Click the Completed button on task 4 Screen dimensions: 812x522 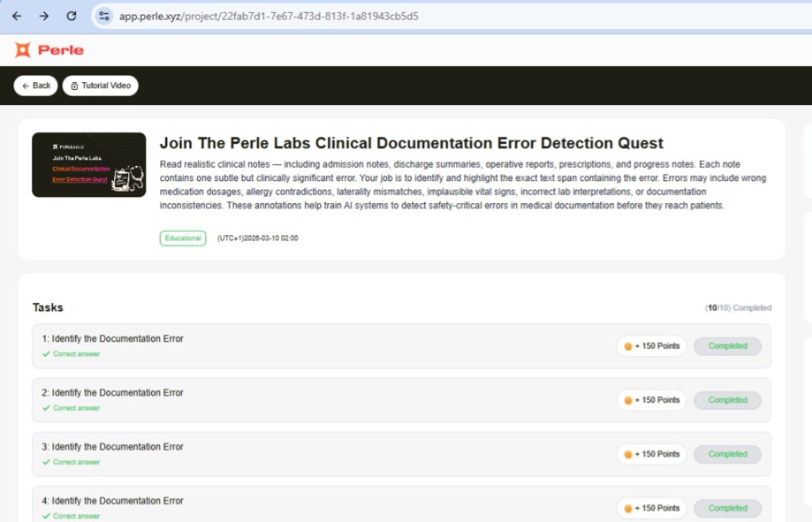pyautogui.click(x=728, y=508)
